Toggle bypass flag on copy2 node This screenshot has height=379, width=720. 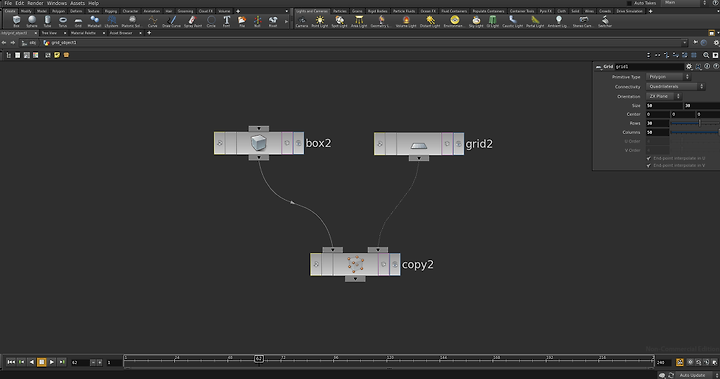pyautogui.click(x=316, y=265)
